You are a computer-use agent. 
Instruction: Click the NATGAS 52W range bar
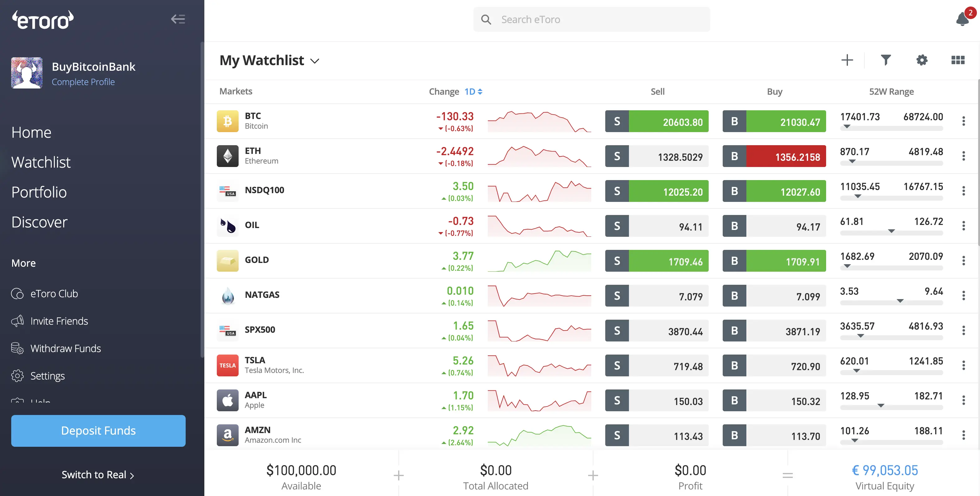(891, 303)
